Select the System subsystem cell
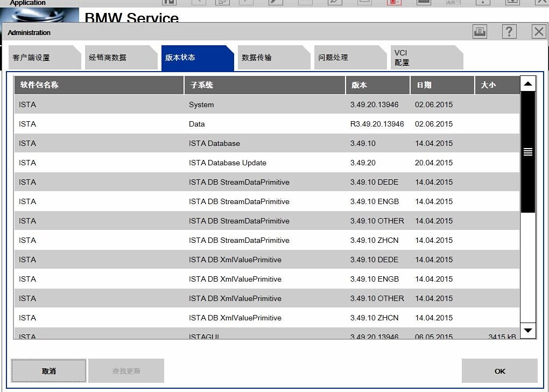Image resolution: width=549 pixels, height=392 pixels. pos(201,105)
